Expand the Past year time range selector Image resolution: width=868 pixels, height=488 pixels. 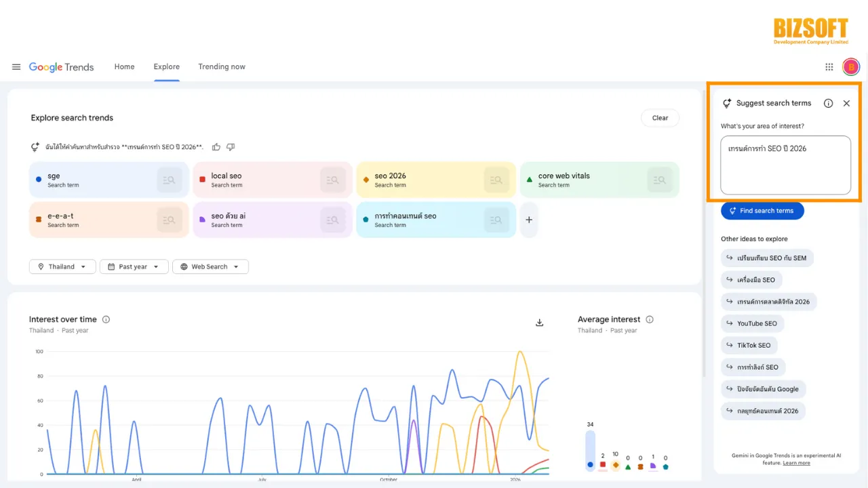point(134,266)
